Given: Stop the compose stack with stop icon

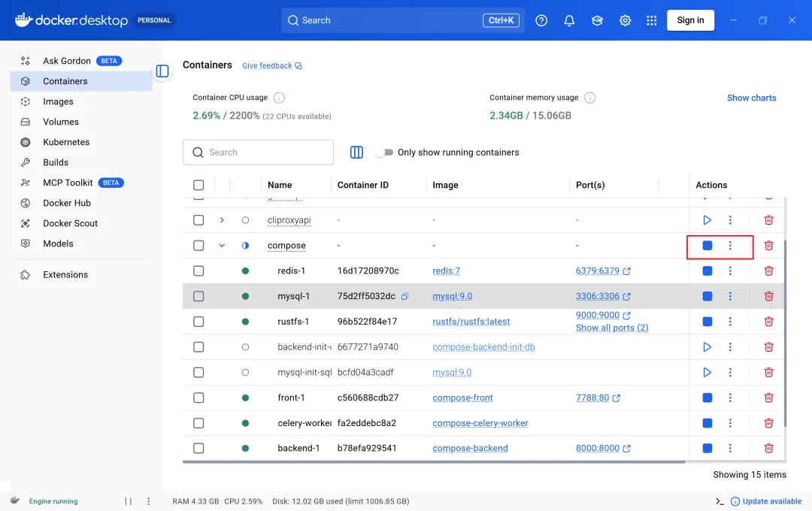Looking at the screenshot, I should (x=707, y=246).
